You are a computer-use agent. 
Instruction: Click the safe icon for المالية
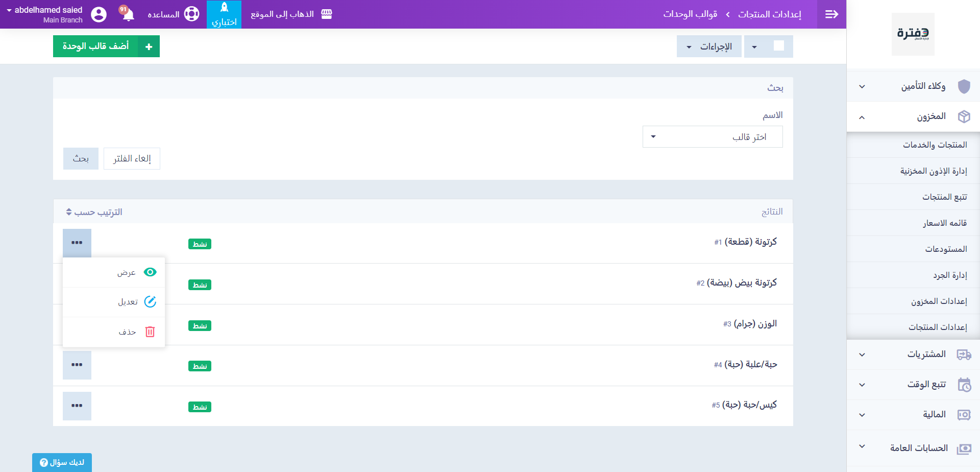coord(964,415)
